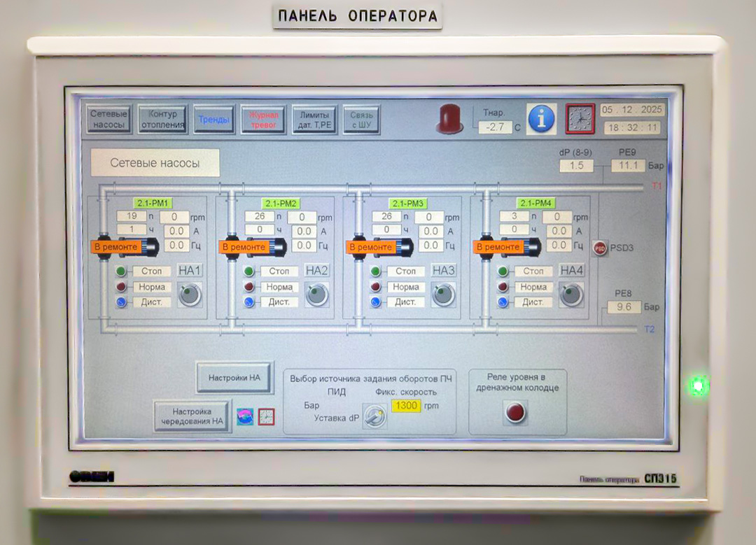This screenshot has height=545, width=756.
Task: Click the PSD3 pressure switch icon
Action: (x=600, y=248)
